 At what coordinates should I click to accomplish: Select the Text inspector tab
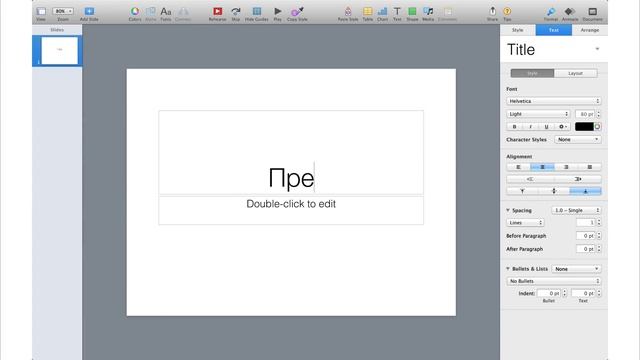click(x=553, y=30)
